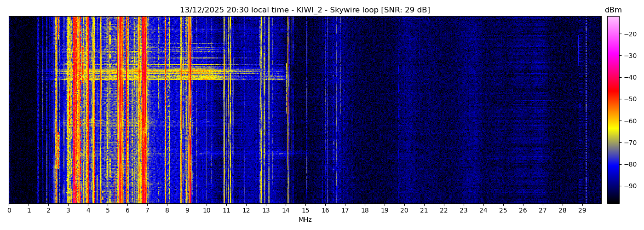Click the MHz label below the x-axis
This screenshot has height=230, width=644.
pyautogui.click(x=305, y=220)
